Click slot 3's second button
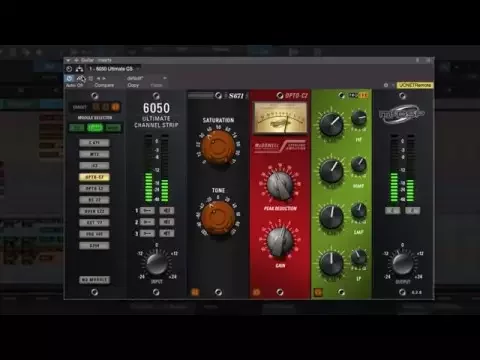This screenshot has height=360, width=480. 167,233
